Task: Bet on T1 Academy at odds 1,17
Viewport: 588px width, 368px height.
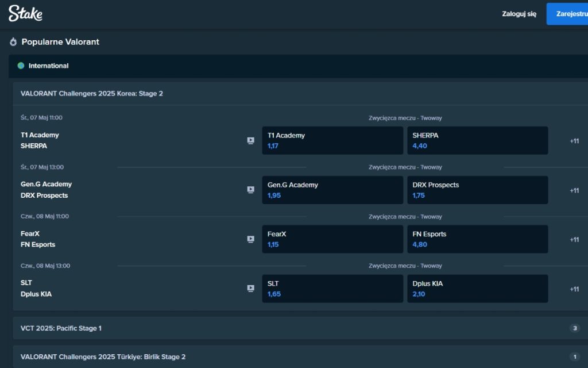Action: (x=332, y=140)
